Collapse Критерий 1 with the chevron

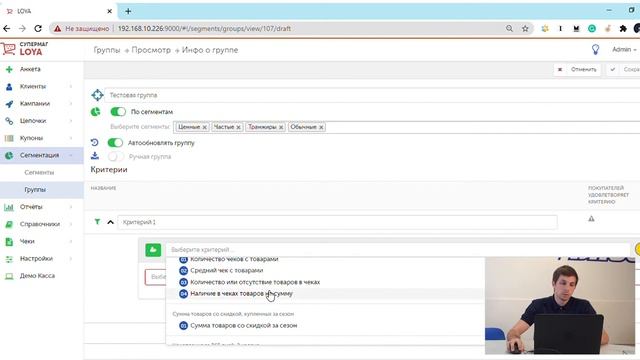pyautogui.click(x=110, y=222)
